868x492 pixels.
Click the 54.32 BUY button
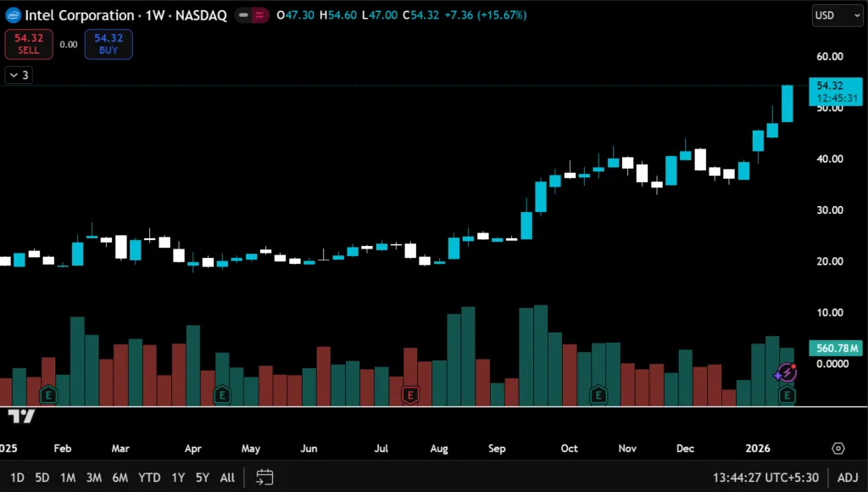pyautogui.click(x=108, y=43)
